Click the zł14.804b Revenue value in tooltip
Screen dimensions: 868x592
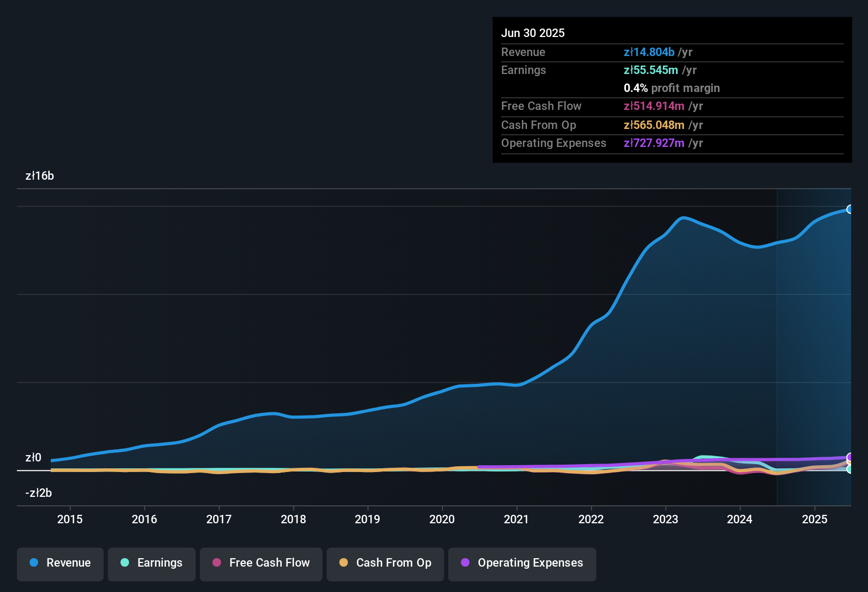[649, 52]
